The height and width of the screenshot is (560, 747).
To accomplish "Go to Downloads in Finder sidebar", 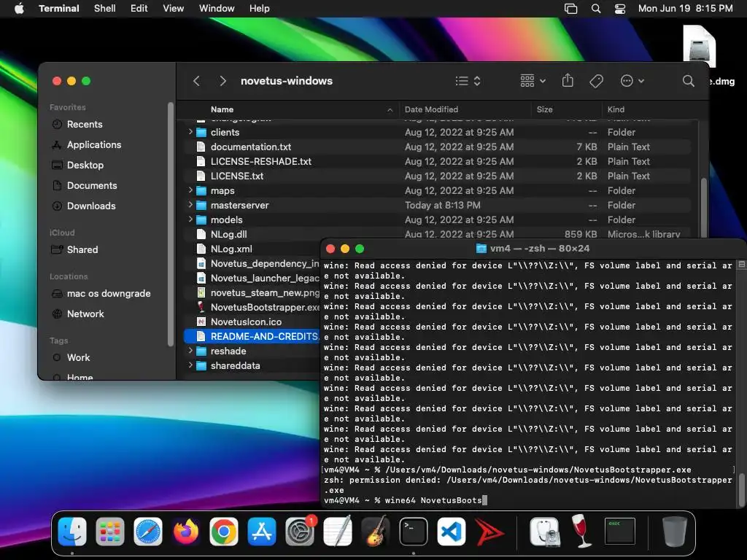I will click(x=91, y=206).
